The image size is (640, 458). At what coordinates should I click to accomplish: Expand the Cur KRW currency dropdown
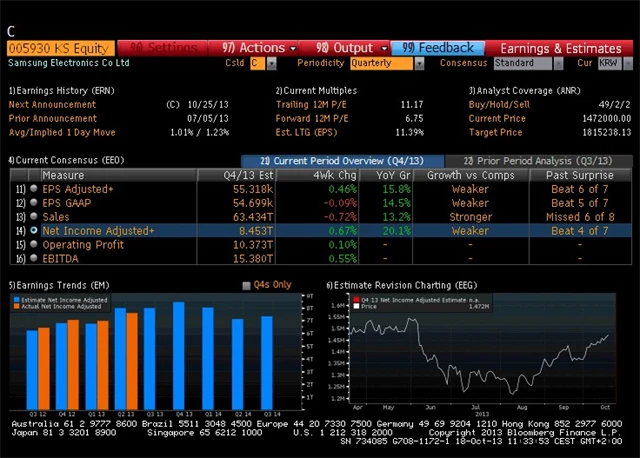612,63
